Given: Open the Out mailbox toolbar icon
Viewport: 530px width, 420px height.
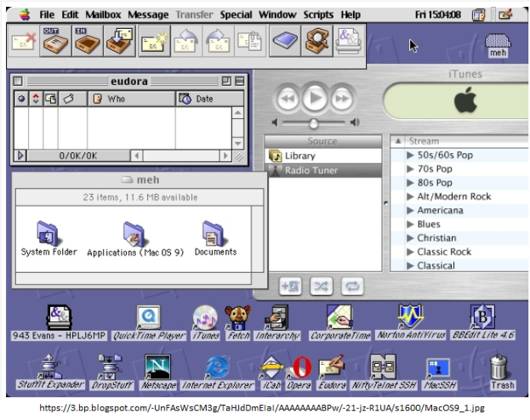Looking at the screenshot, I should tap(56, 41).
